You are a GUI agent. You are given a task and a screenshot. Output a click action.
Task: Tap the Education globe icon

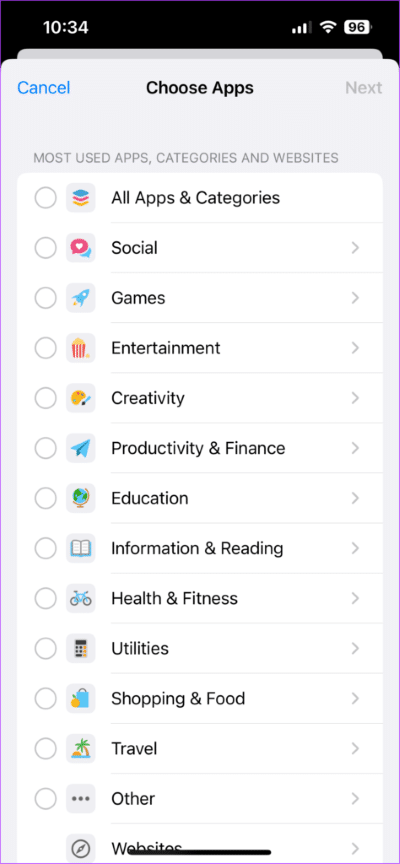pos(80,498)
